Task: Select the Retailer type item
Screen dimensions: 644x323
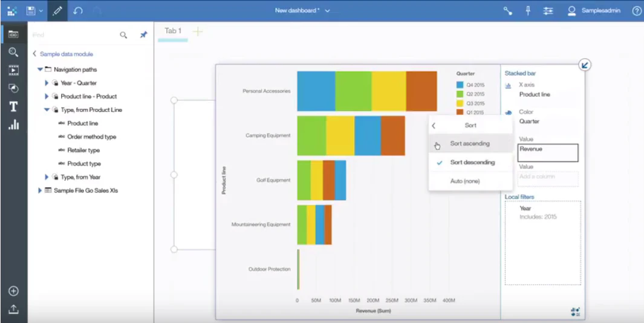Action: (x=83, y=150)
